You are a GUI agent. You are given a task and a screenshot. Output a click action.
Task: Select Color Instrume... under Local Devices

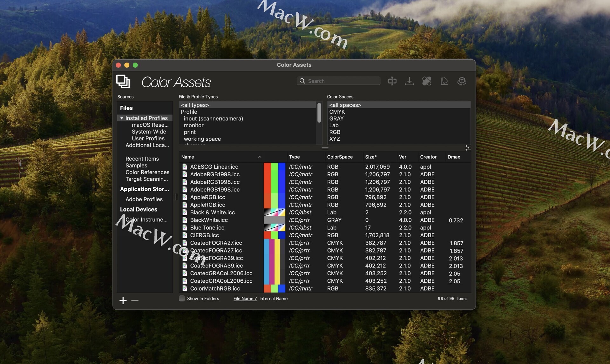tap(146, 219)
